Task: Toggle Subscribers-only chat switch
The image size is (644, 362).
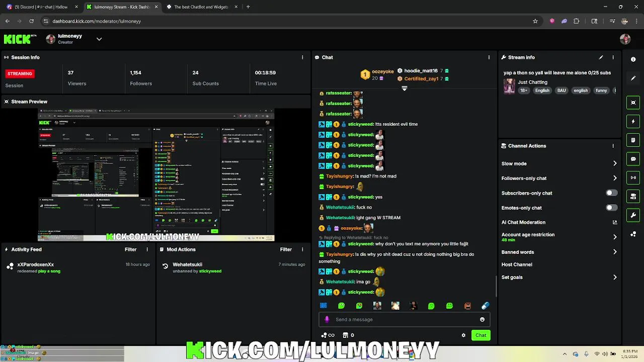Action: [x=611, y=193]
